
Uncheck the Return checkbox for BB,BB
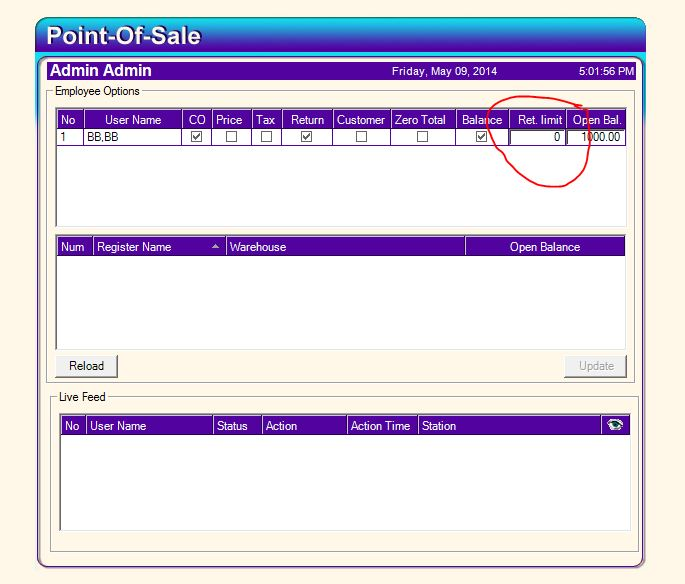(307, 137)
